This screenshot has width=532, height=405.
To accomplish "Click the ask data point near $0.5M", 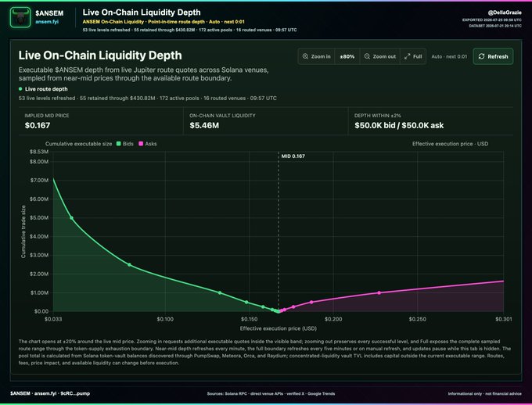I will coord(311,302).
